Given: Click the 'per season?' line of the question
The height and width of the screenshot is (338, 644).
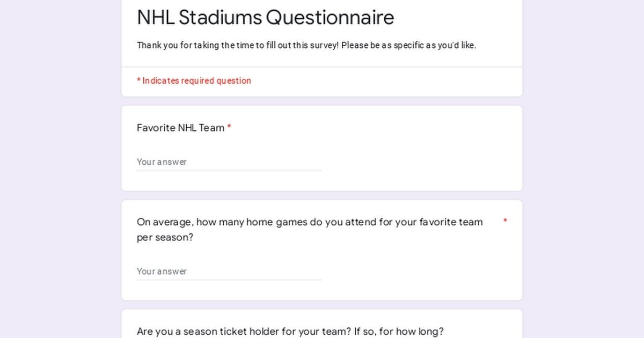Looking at the screenshot, I should pyautogui.click(x=165, y=237).
